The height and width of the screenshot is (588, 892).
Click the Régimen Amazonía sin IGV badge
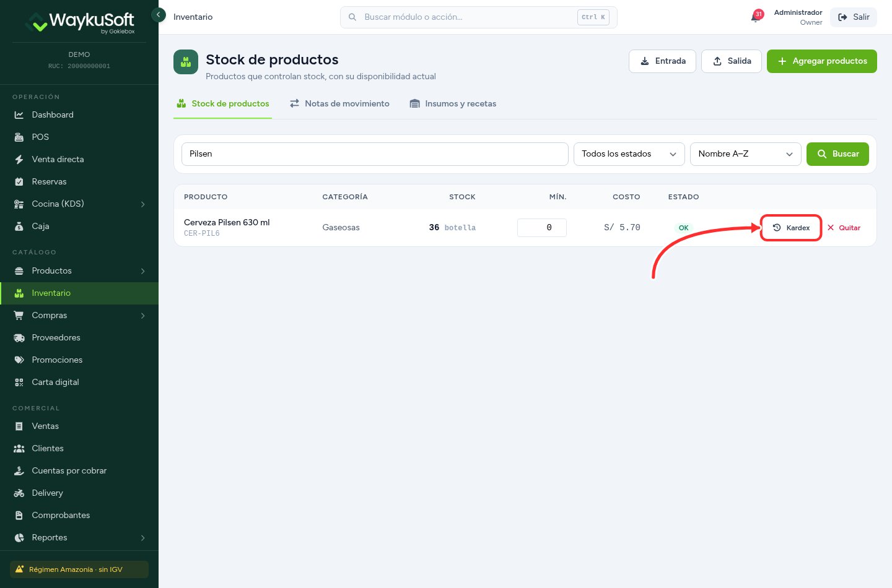click(x=79, y=569)
